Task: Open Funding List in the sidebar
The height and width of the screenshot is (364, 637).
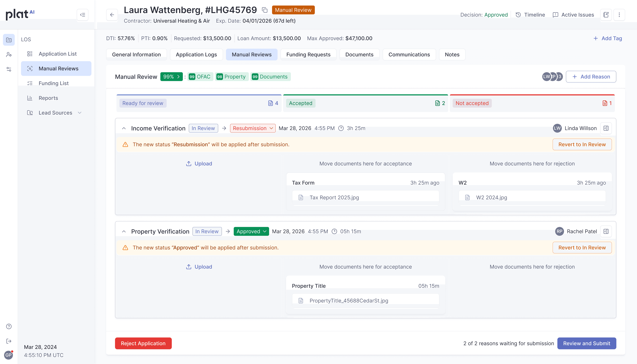Action: point(56,83)
